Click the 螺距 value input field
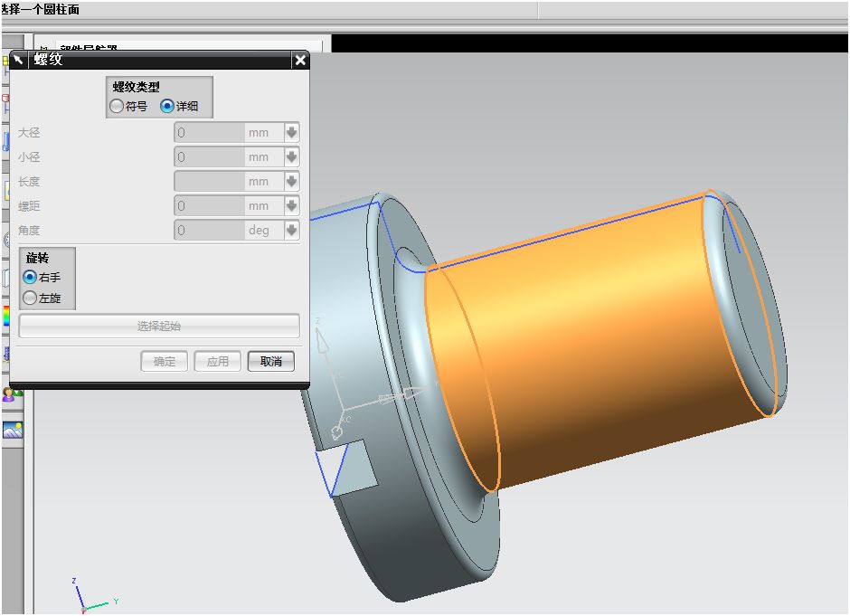Viewport: 850px width, 616px height. pos(209,205)
